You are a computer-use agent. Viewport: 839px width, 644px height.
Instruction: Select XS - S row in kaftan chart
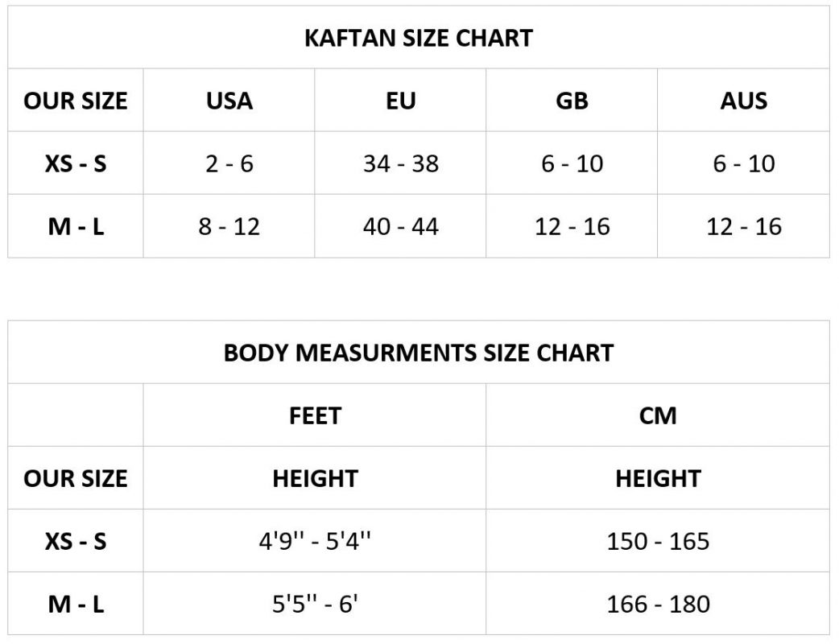76,163
